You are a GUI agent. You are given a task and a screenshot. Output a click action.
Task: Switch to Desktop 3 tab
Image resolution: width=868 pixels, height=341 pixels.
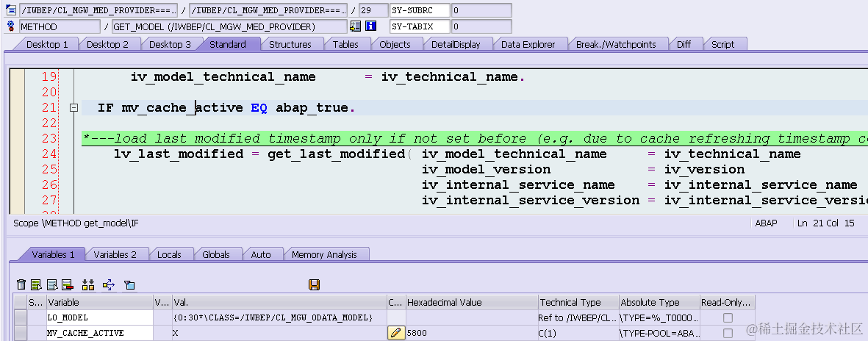point(170,44)
